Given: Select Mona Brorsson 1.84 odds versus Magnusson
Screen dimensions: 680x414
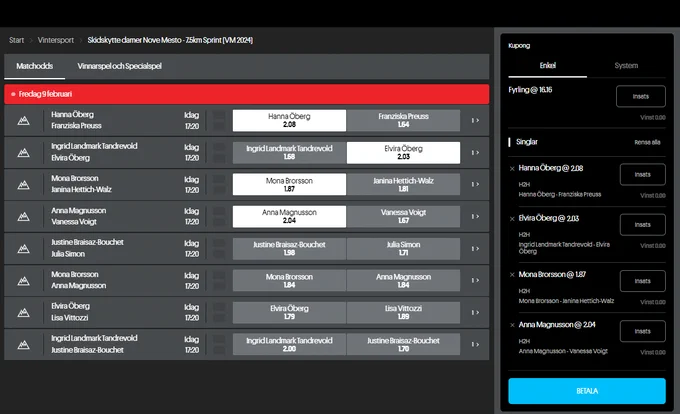Looking at the screenshot, I should tap(289, 280).
